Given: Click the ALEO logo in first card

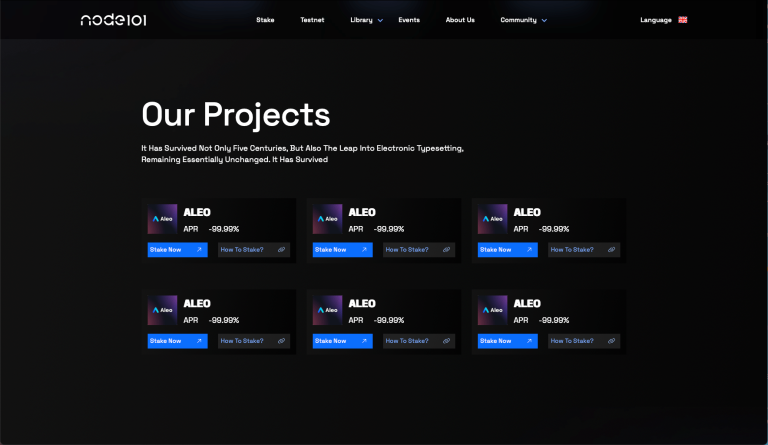Looking at the screenshot, I should pos(162,219).
